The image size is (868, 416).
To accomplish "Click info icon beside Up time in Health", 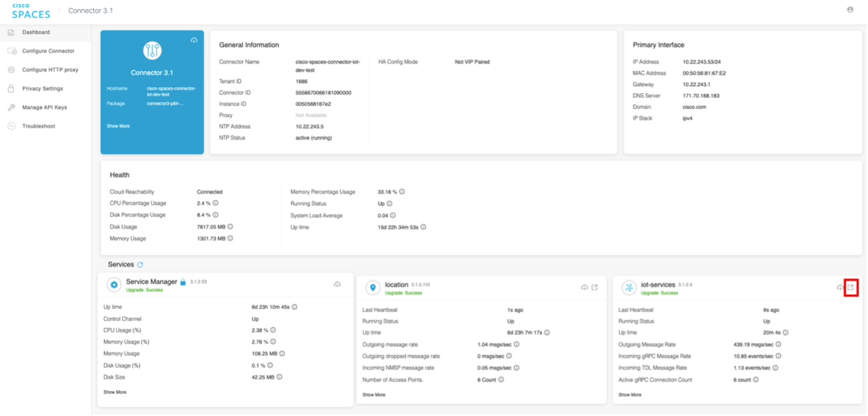I will [423, 227].
